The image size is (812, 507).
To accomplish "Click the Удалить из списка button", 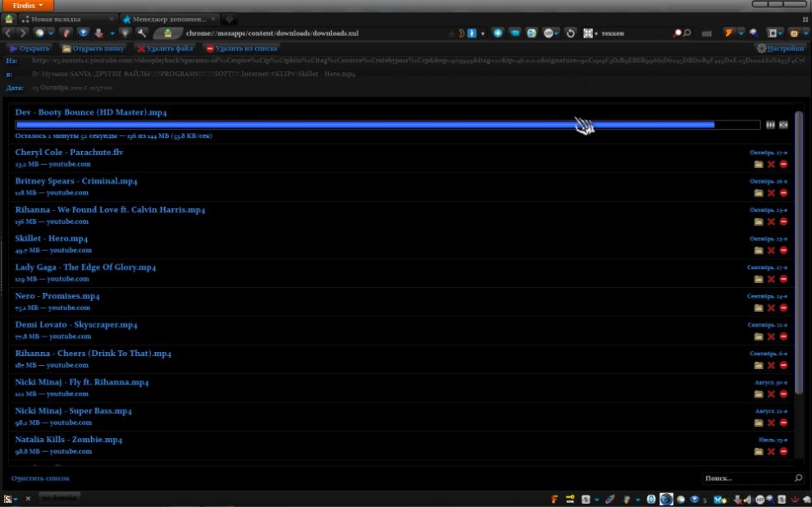I will tap(241, 48).
